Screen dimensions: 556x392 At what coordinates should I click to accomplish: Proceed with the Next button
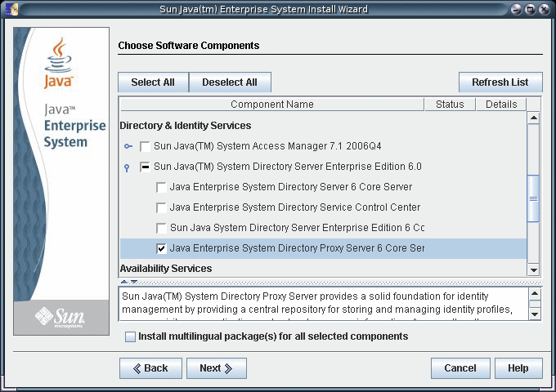coord(217,368)
